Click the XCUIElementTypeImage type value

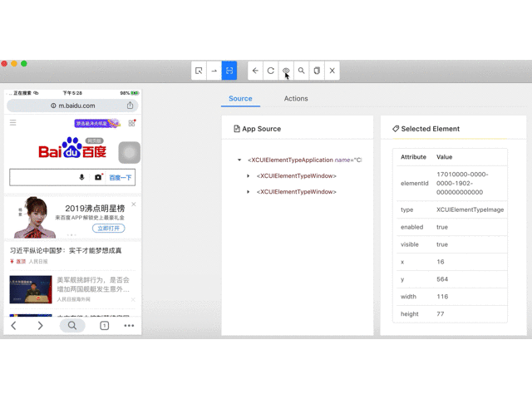point(470,209)
